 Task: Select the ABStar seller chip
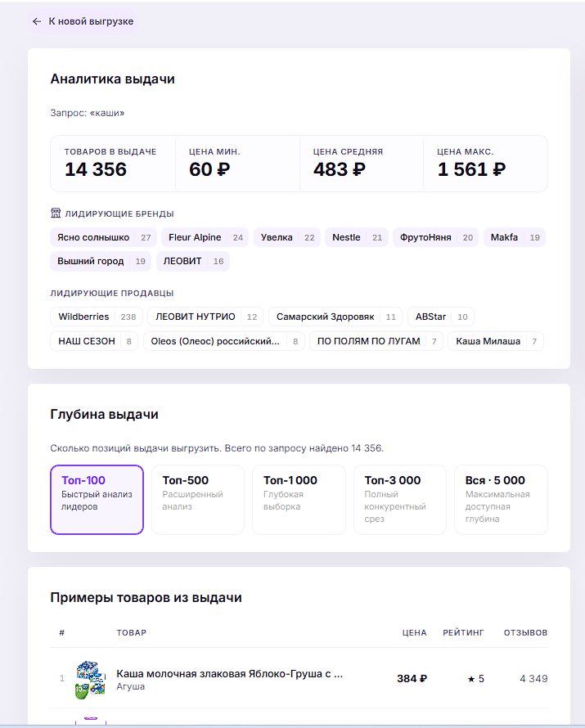441,317
